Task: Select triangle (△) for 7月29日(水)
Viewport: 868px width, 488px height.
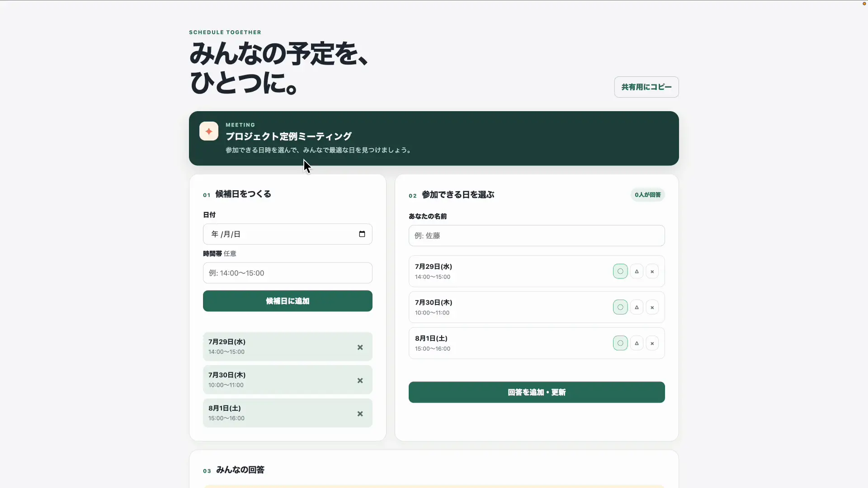Action: click(x=637, y=271)
